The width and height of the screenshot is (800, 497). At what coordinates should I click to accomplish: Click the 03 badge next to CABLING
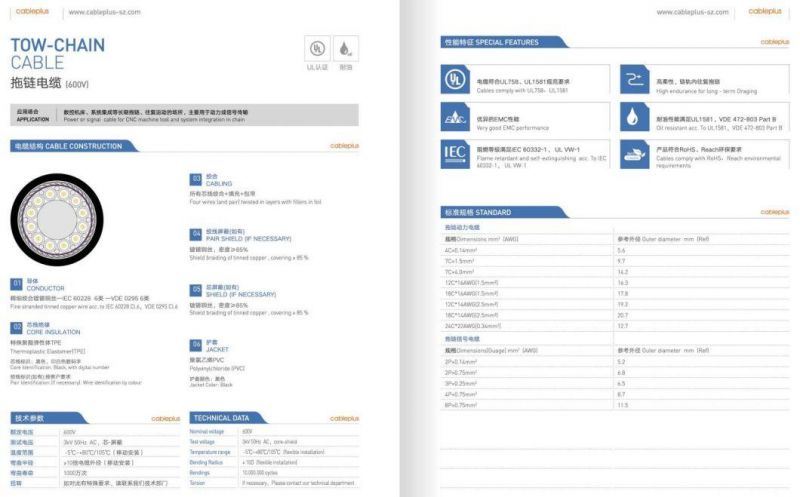[196, 179]
